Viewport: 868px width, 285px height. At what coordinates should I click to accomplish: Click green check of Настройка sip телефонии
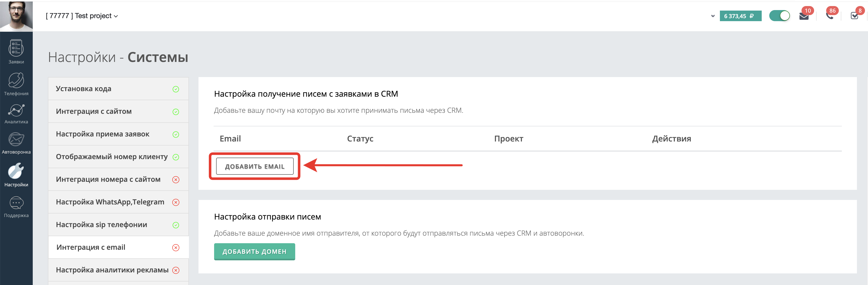176,225
